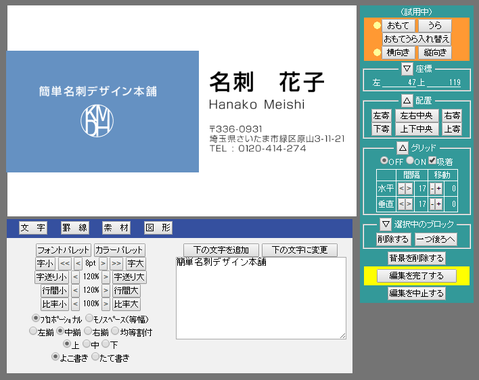The width and height of the screenshot is (479, 380).
Task: Open the 図形 tab
Action: click(158, 228)
